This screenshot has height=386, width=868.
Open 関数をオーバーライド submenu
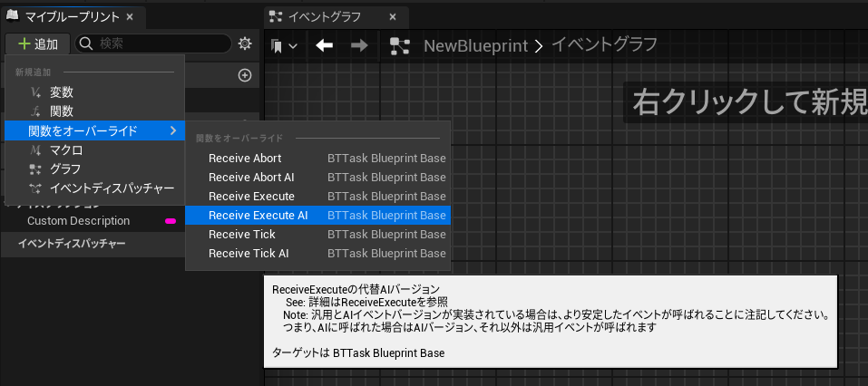click(x=94, y=130)
